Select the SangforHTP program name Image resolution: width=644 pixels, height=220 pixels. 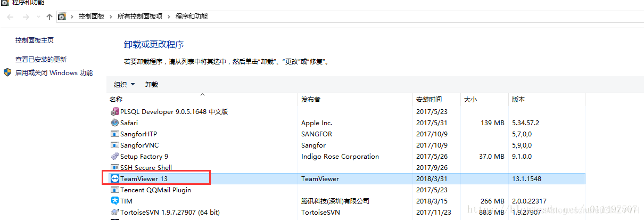[138, 134]
